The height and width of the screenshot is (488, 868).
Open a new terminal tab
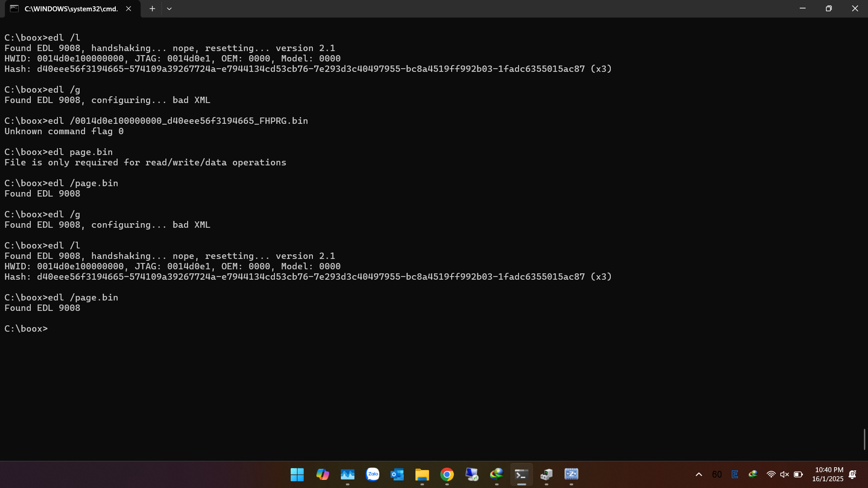pyautogui.click(x=152, y=9)
